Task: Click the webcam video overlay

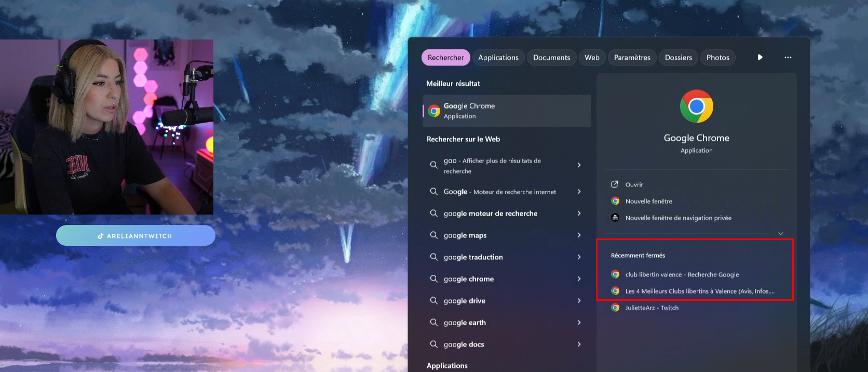Action: 106,127
